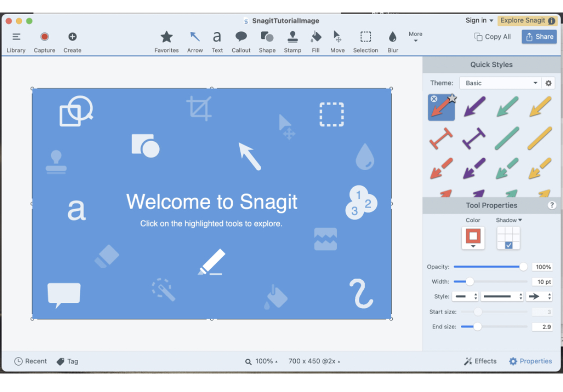Choose the purple dashed arrow style
This screenshot has width=563, height=392.
tap(474, 168)
